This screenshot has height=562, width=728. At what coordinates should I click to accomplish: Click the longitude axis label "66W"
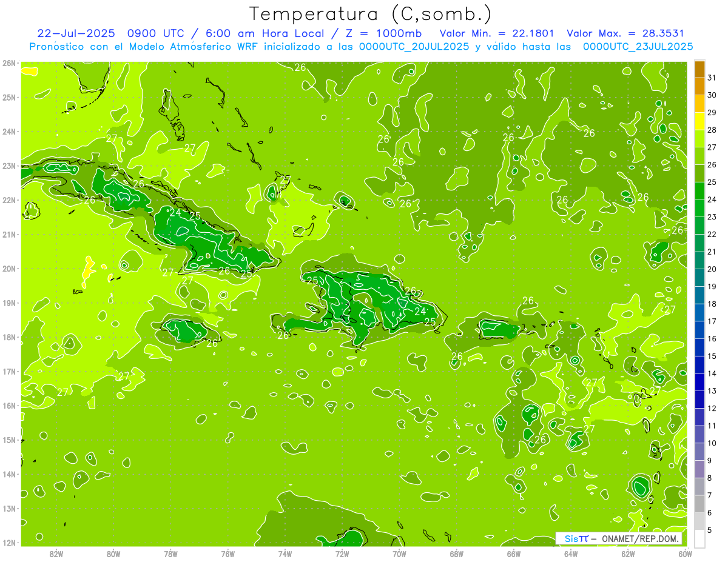[514, 554]
